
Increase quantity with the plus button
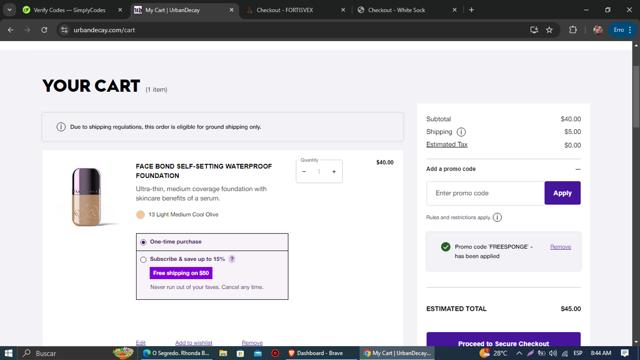pyautogui.click(x=334, y=172)
